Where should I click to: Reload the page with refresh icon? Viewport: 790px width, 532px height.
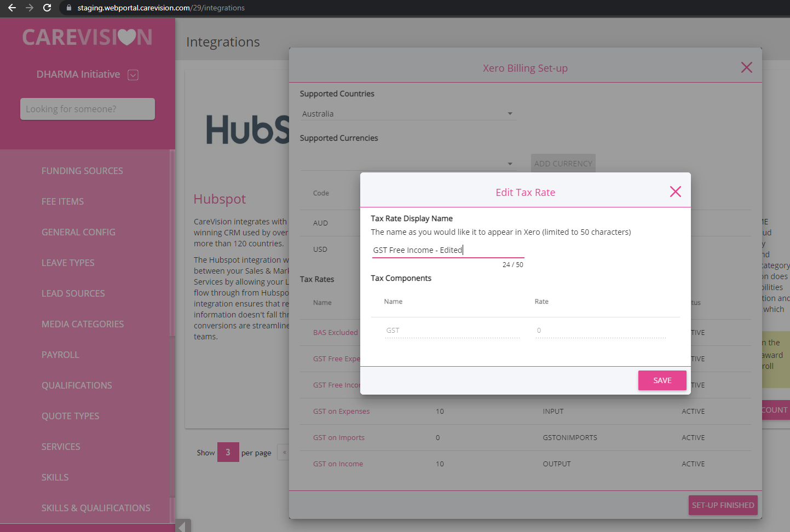pyautogui.click(x=47, y=8)
